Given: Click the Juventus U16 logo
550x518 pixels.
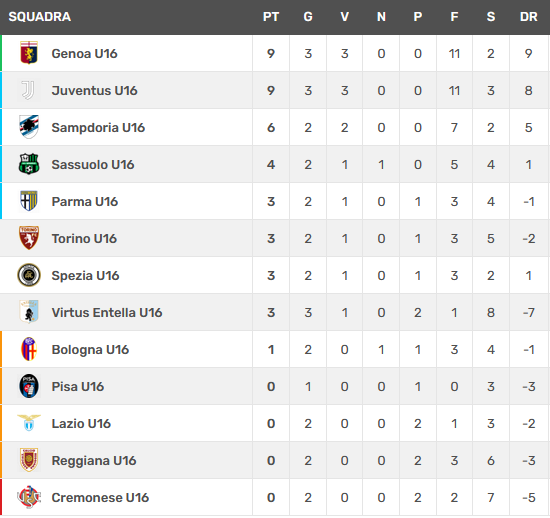Looking at the screenshot, I should pos(28,90).
